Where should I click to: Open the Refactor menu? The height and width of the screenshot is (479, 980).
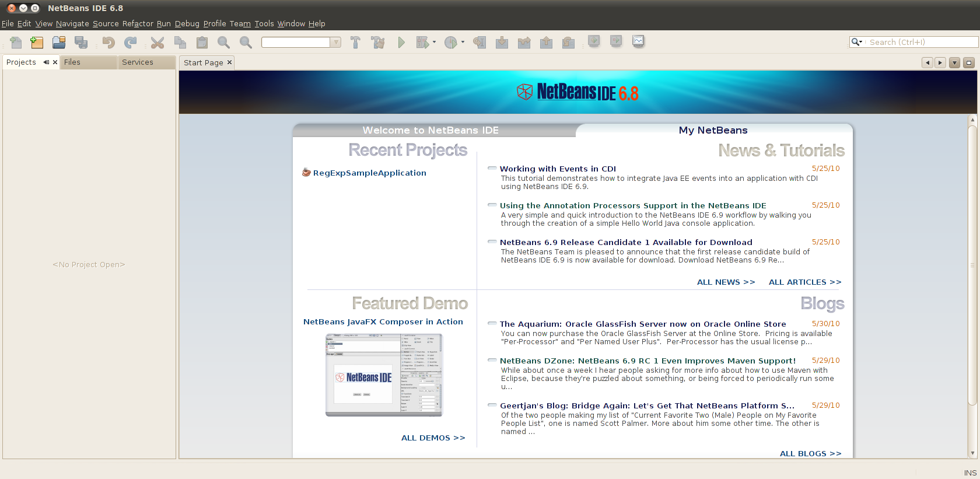138,24
